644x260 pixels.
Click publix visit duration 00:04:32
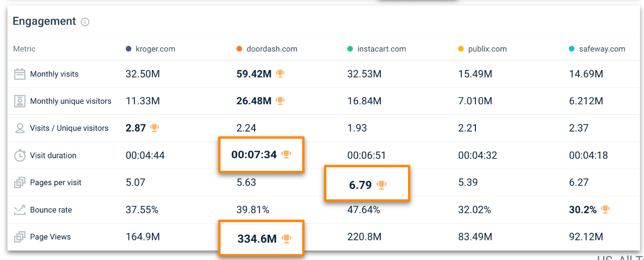477,156
